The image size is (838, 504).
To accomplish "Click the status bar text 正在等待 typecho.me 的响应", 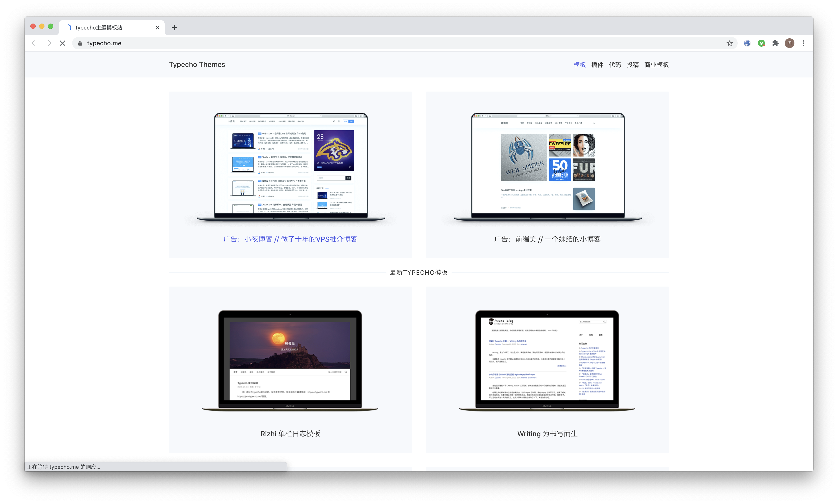I will point(64,467).
